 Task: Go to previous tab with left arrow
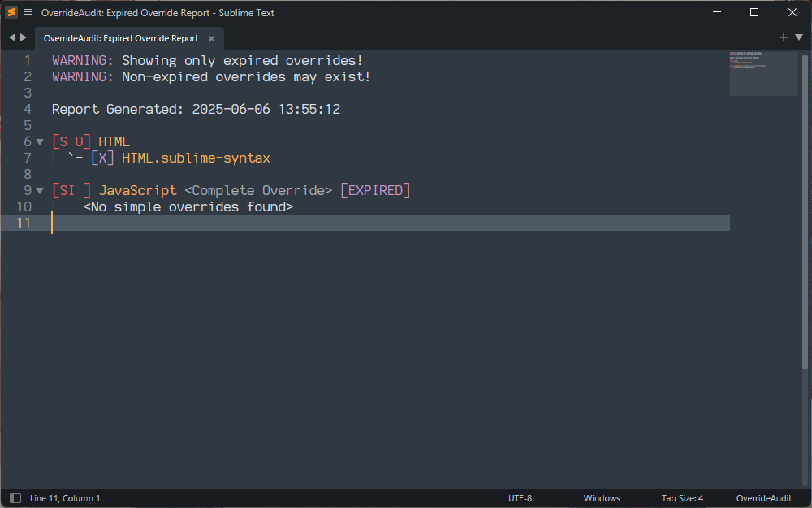[x=12, y=37]
